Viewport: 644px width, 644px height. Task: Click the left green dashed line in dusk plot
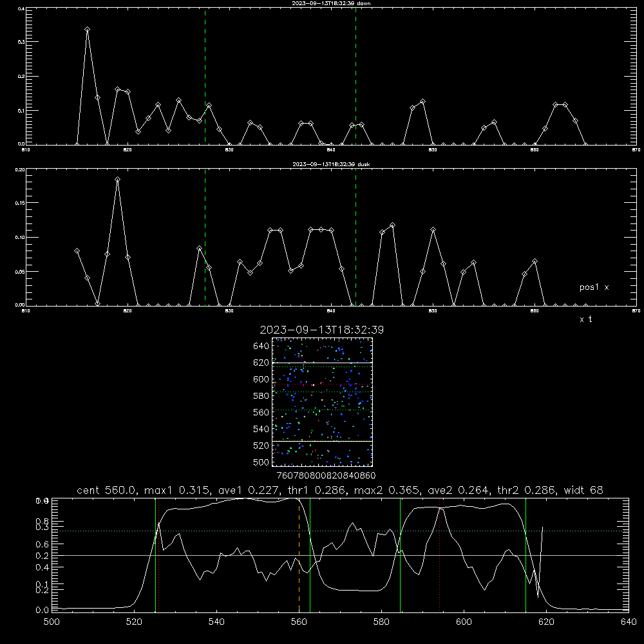[205, 238]
